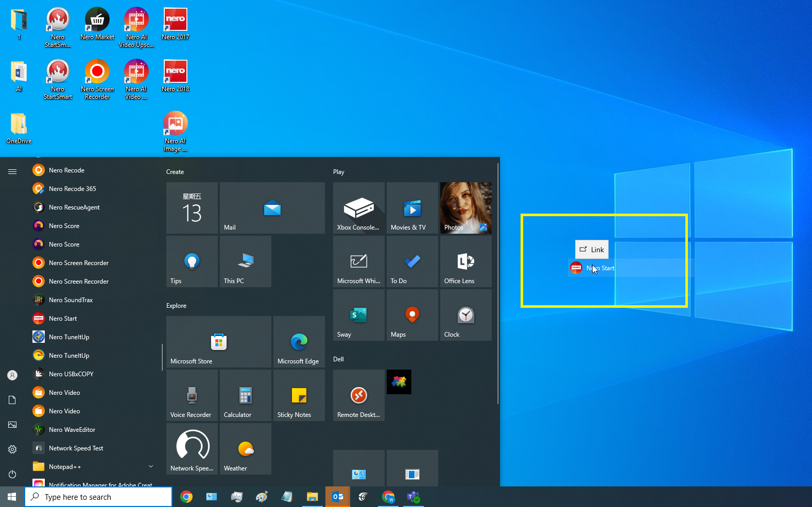Open the Mail tile
Image resolution: width=812 pixels, height=507 pixels.
[272, 208]
